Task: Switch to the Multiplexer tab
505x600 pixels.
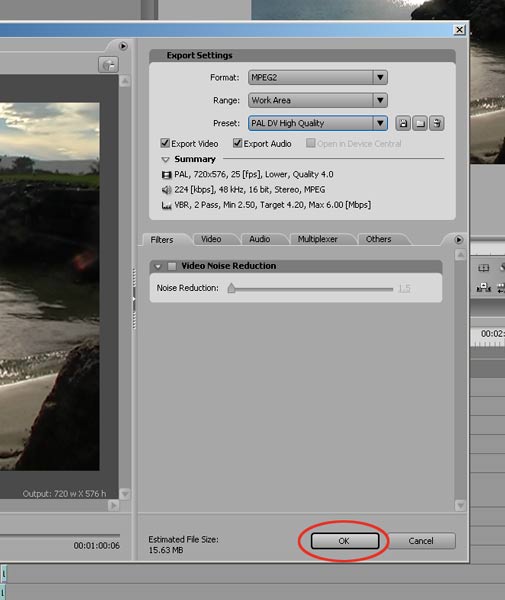Action: pos(318,239)
